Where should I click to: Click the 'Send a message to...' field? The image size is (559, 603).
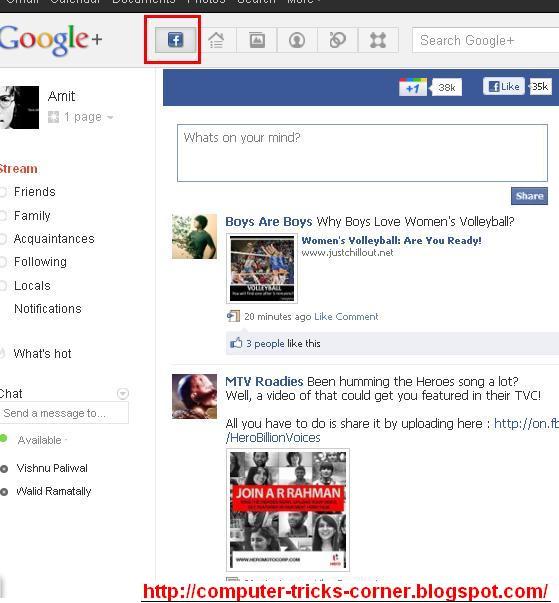click(x=64, y=413)
